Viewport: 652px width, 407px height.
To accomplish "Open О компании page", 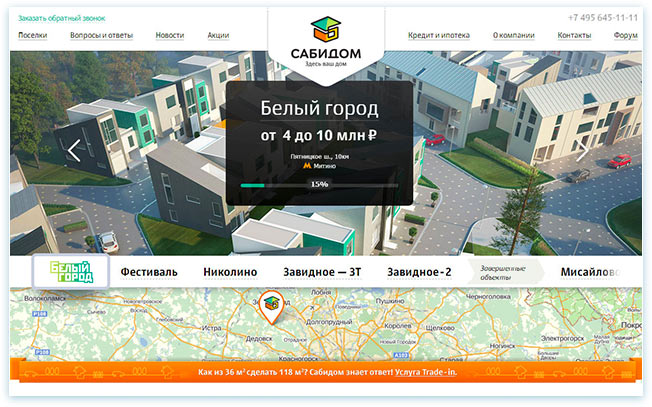I will coord(514,35).
